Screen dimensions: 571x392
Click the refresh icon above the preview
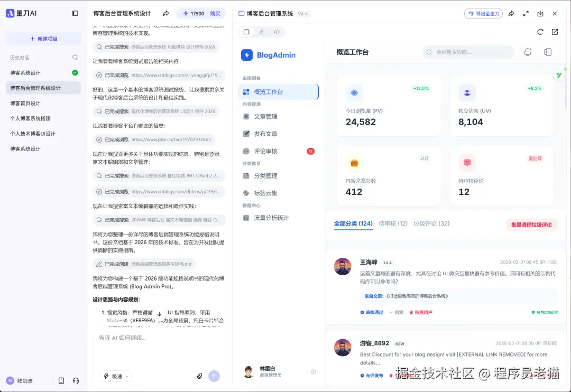540,32
